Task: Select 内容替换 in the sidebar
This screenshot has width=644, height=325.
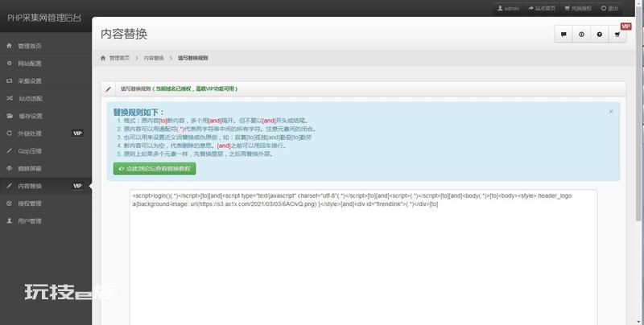Action: tap(46, 186)
